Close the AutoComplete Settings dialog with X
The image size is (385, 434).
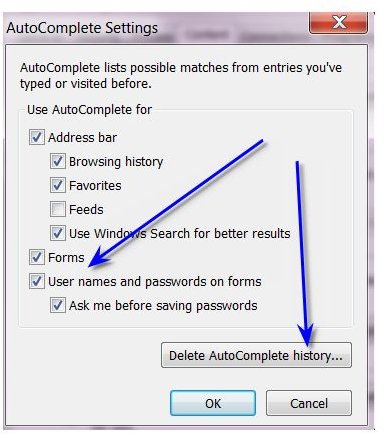[x=339, y=23]
